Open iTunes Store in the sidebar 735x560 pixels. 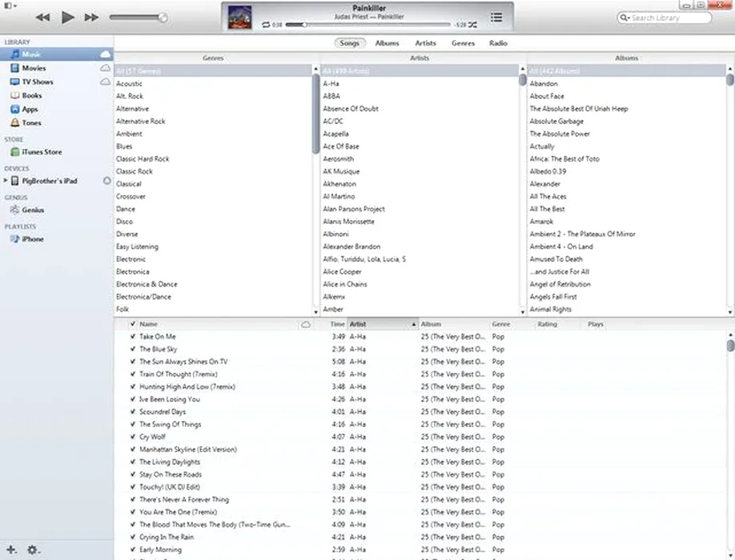click(40, 152)
